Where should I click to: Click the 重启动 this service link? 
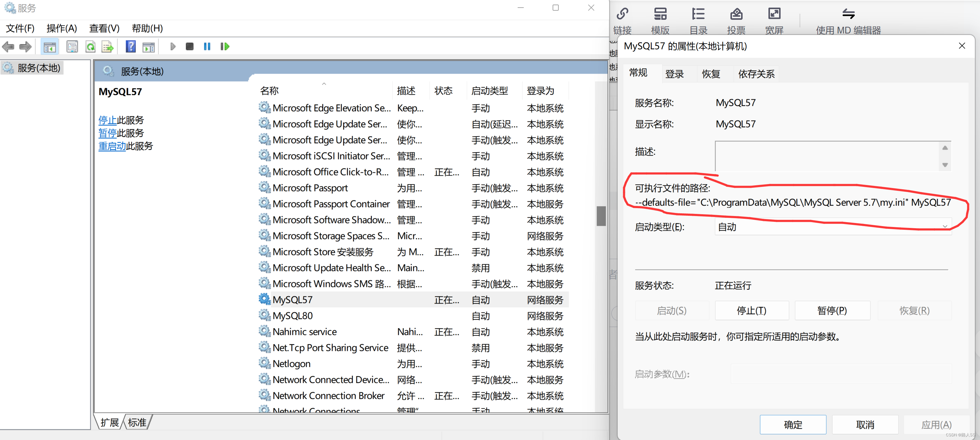112,146
